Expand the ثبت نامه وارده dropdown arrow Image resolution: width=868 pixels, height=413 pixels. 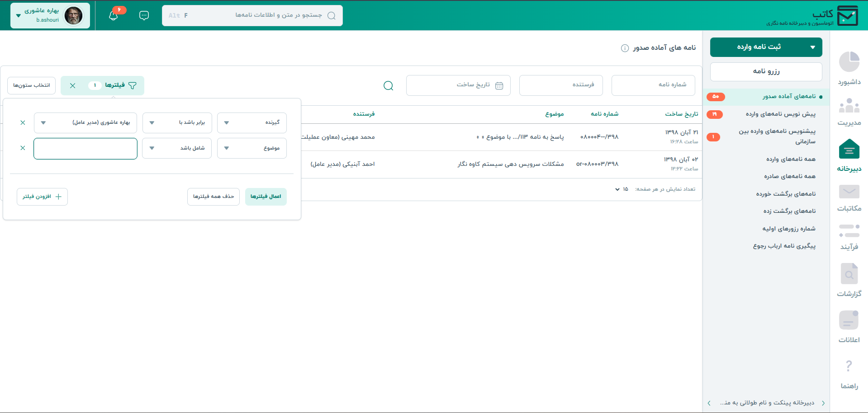pyautogui.click(x=812, y=47)
